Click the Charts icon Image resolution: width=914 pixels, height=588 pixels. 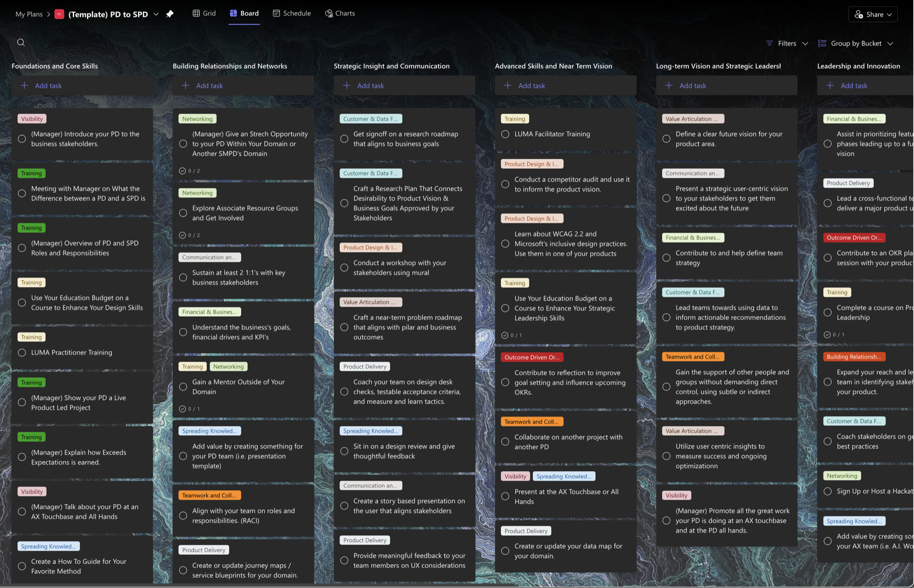pos(329,13)
